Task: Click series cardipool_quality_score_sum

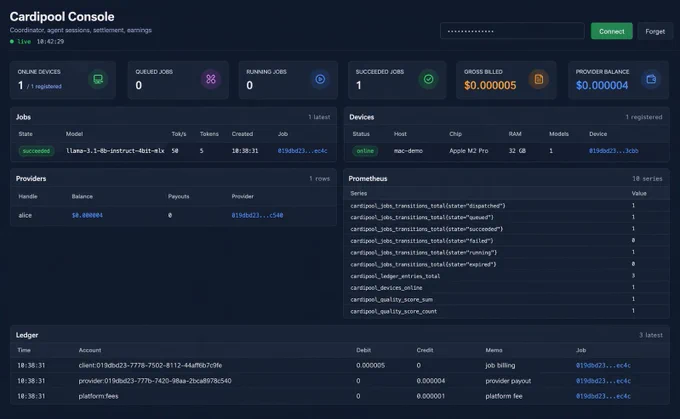Action: pos(391,299)
